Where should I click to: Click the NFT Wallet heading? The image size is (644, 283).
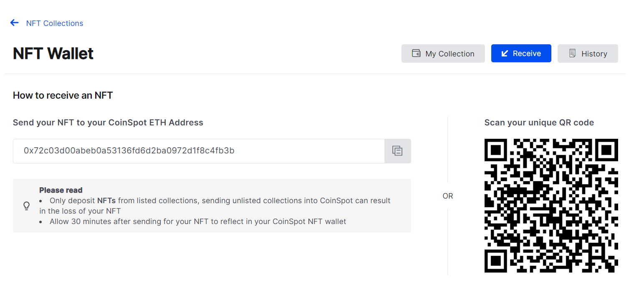click(x=53, y=54)
